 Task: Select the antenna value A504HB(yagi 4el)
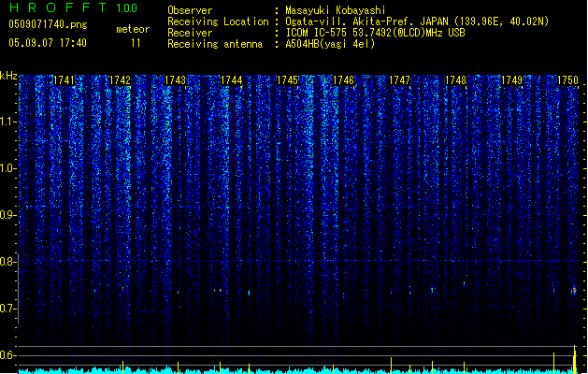(330, 44)
